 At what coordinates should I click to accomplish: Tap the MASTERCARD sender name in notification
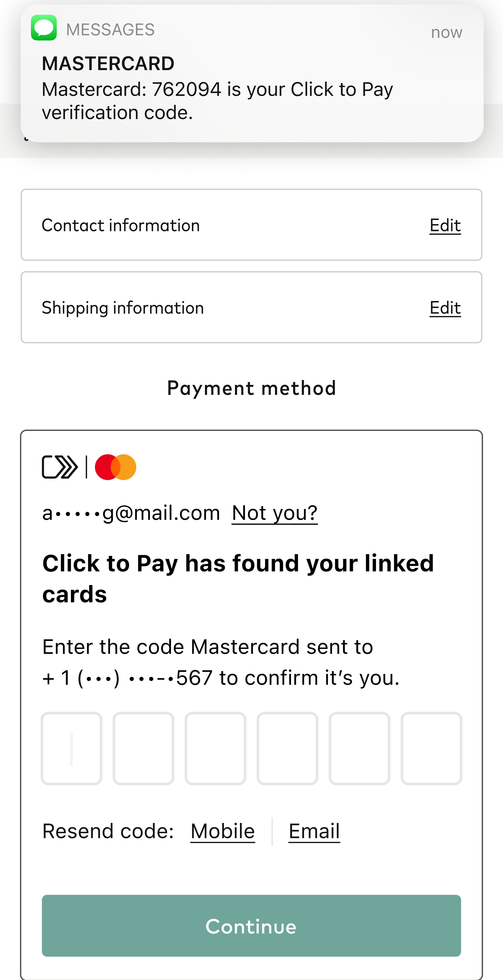[108, 63]
